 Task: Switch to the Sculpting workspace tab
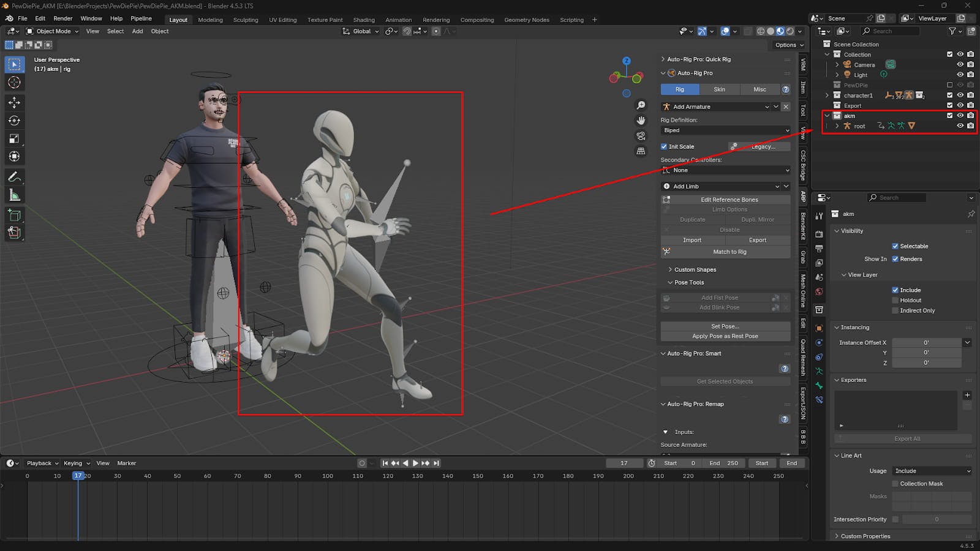[x=245, y=20]
